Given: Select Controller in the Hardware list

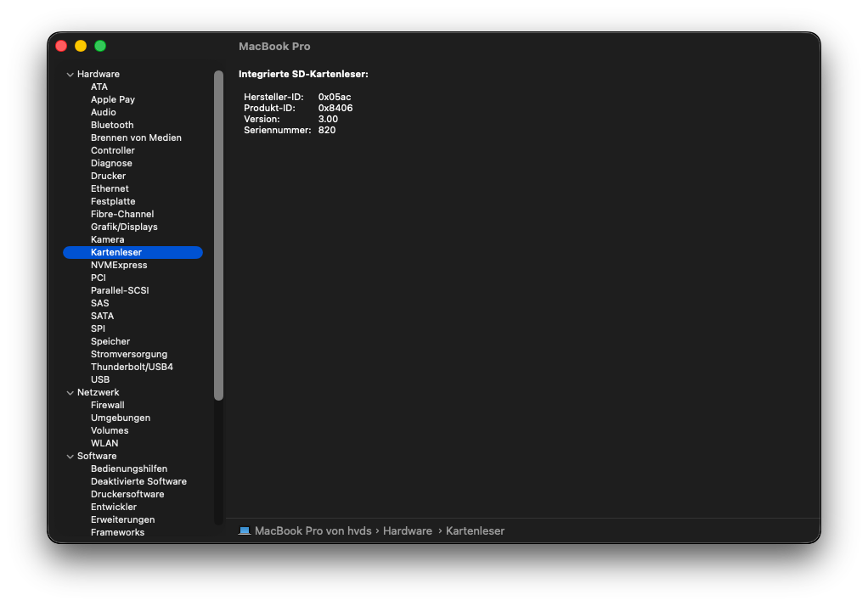Looking at the screenshot, I should click(x=113, y=150).
